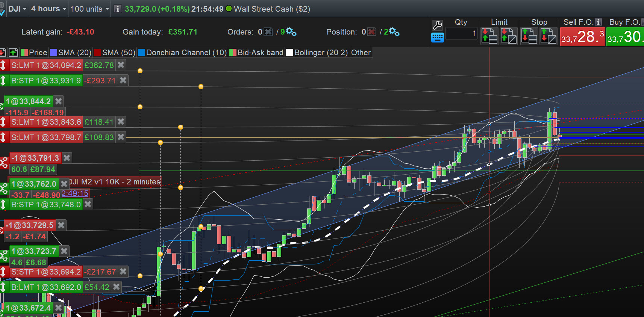Click the green Buy price button

[x=625, y=37]
